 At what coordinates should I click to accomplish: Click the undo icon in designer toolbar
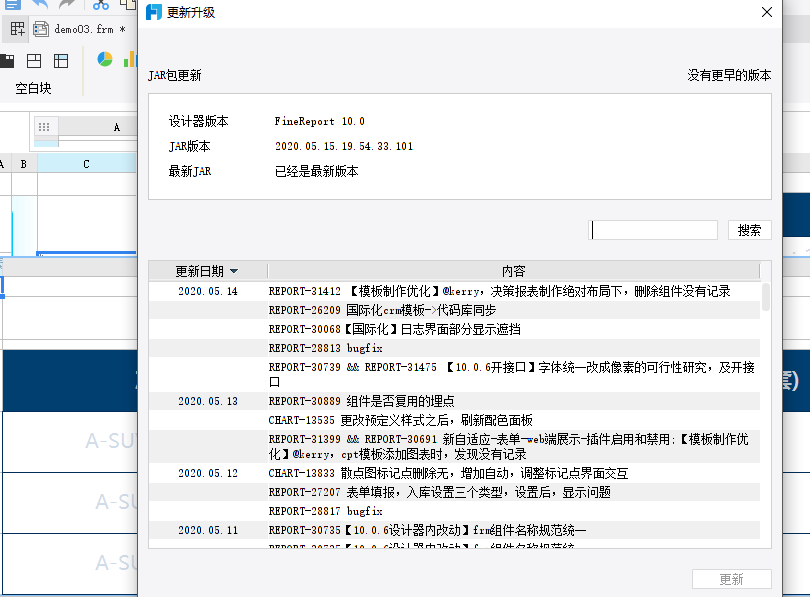(x=40, y=5)
